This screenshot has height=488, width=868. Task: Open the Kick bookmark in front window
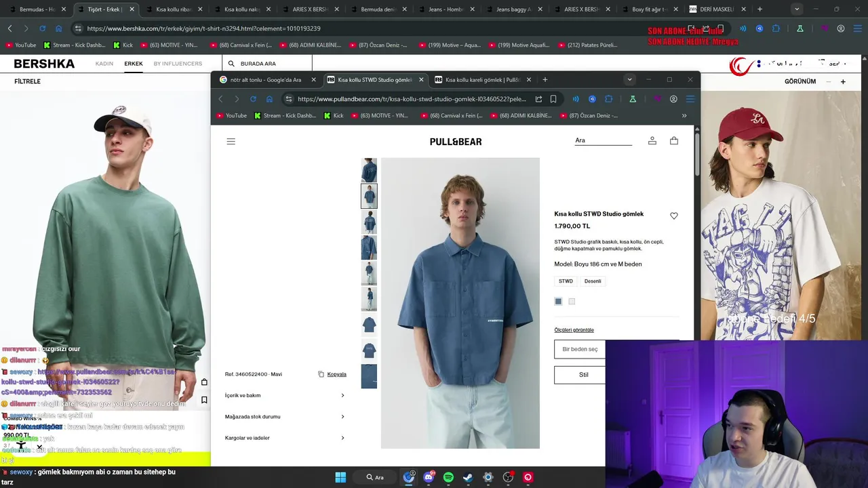coord(334,115)
